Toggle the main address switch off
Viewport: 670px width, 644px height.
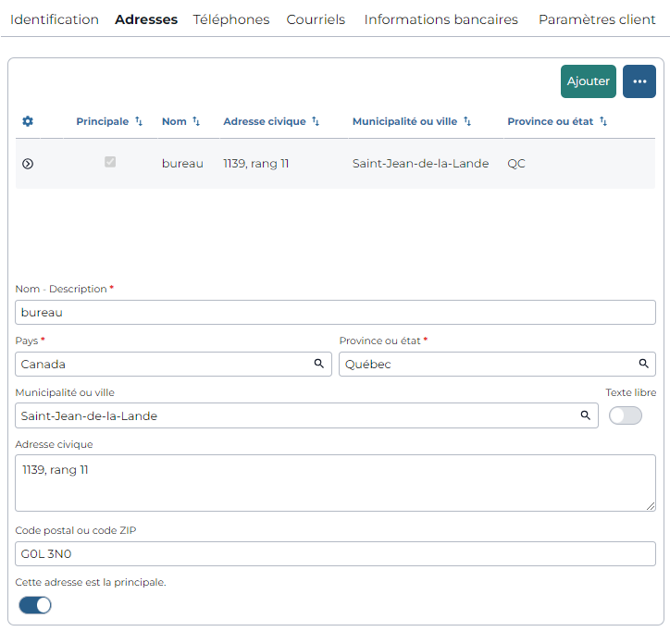tap(35, 605)
